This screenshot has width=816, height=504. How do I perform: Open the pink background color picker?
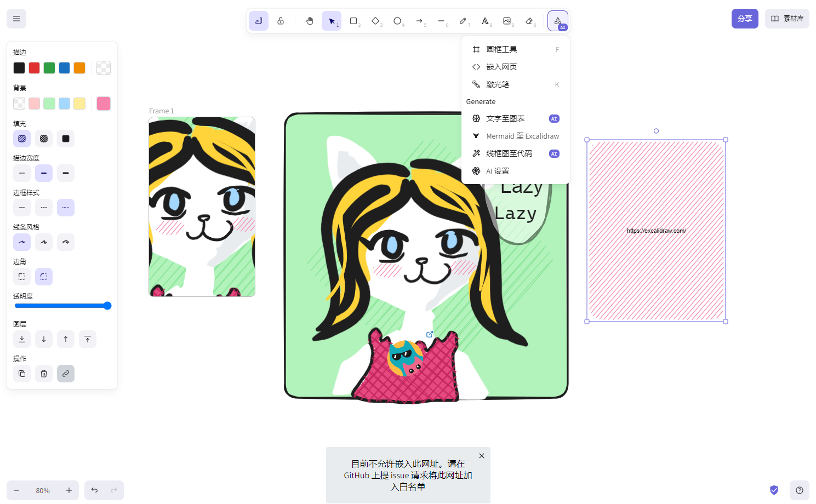[x=104, y=104]
